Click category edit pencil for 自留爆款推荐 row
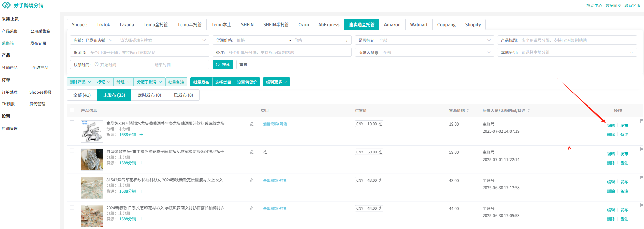The image size is (644, 229). click(x=265, y=152)
